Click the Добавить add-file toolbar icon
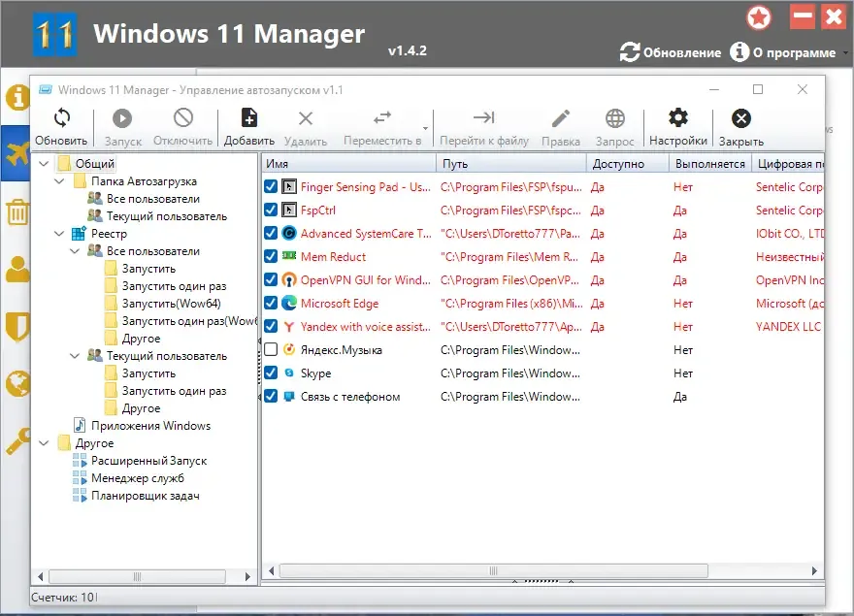Viewport: 854px width, 616px height. [x=248, y=117]
